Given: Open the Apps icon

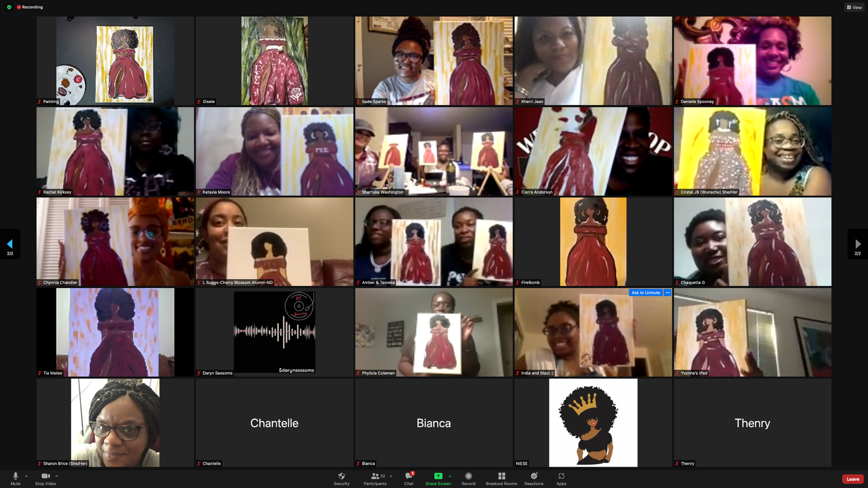Looking at the screenshot, I should coord(561,476).
